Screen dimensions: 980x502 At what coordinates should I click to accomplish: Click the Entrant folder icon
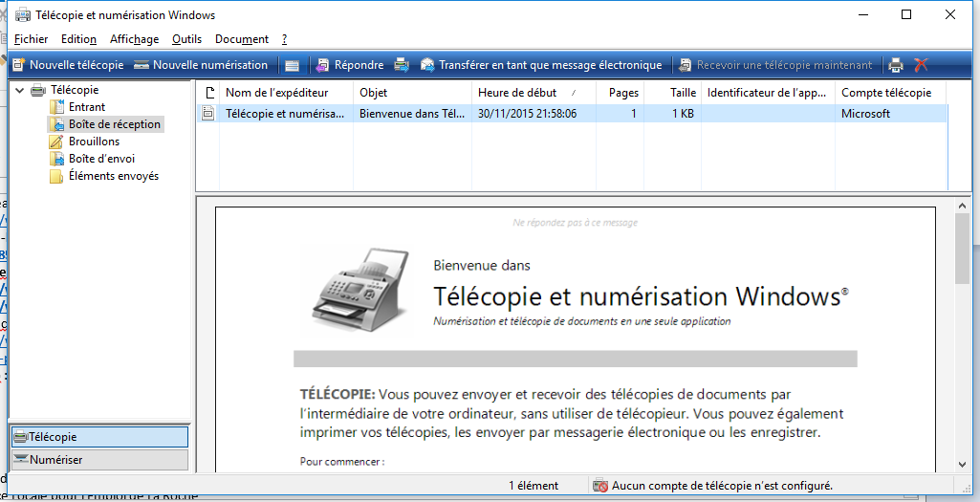[56, 107]
